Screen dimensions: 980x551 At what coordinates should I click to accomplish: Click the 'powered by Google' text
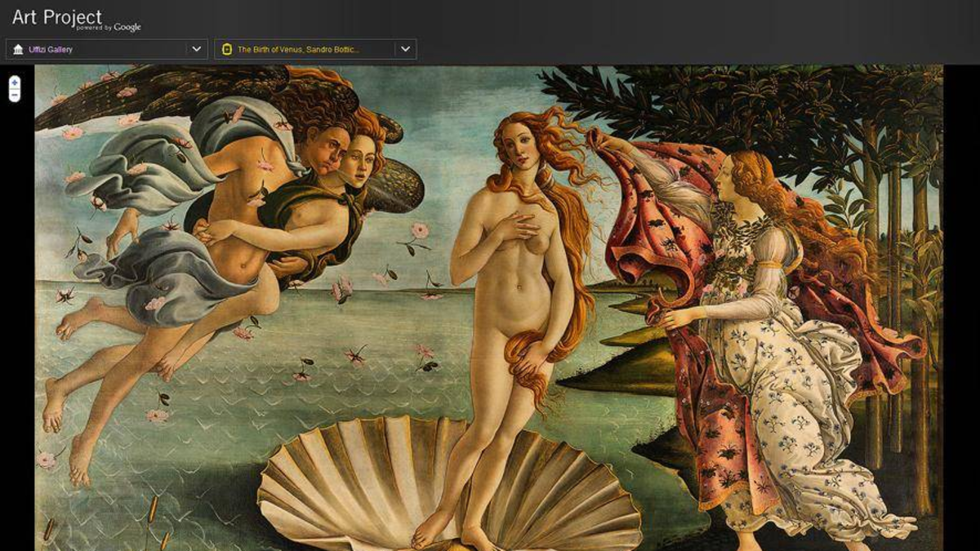109,28
